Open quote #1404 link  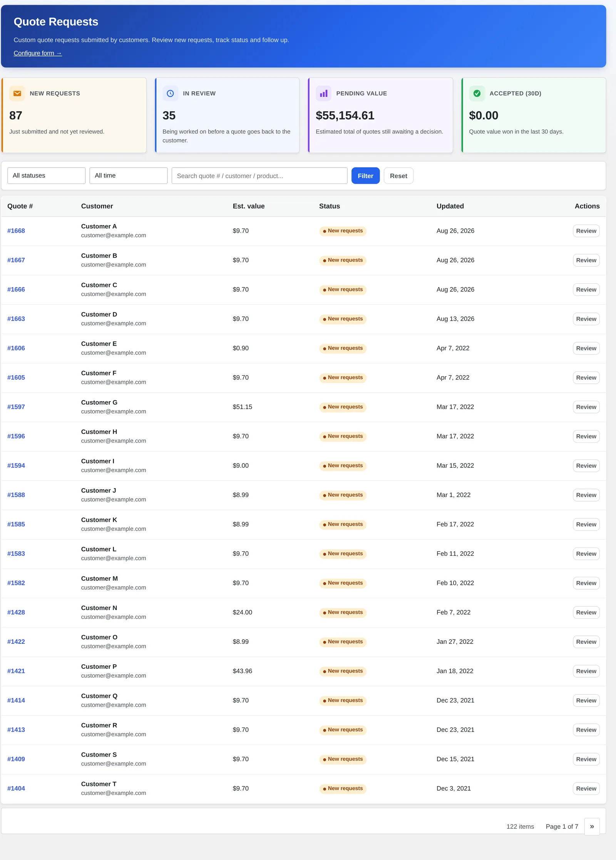pos(16,788)
